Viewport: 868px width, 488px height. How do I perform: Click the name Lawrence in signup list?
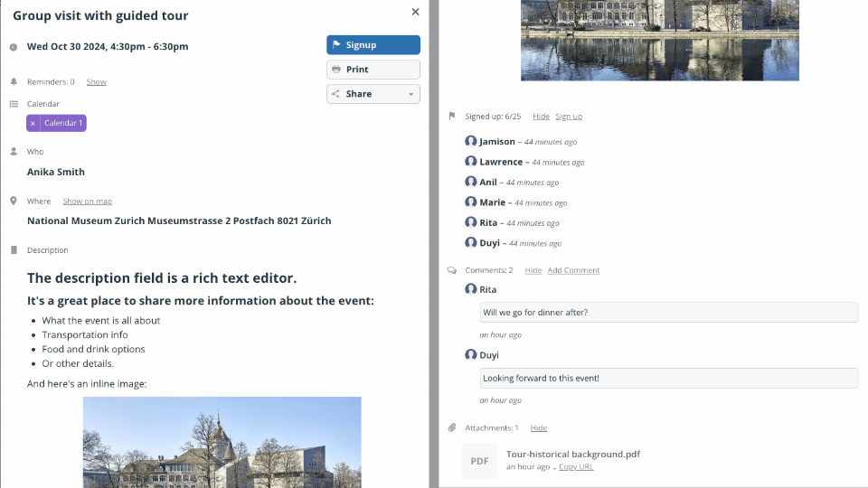click(x=501, y=162)
